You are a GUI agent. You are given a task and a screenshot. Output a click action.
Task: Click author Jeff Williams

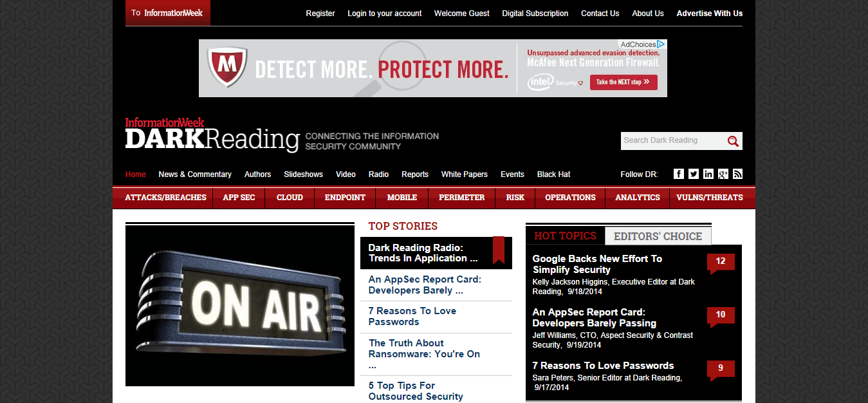[x=556, y=335]
